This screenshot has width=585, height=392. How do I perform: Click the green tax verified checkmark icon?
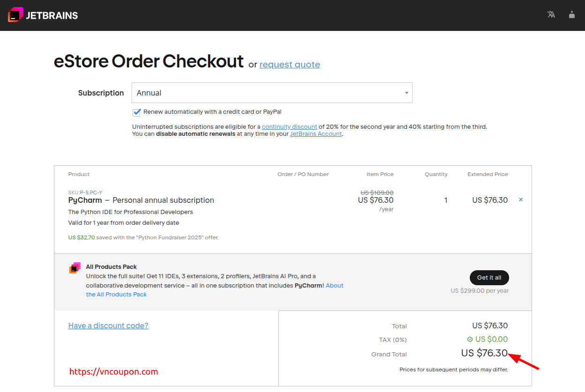point(470,339)
